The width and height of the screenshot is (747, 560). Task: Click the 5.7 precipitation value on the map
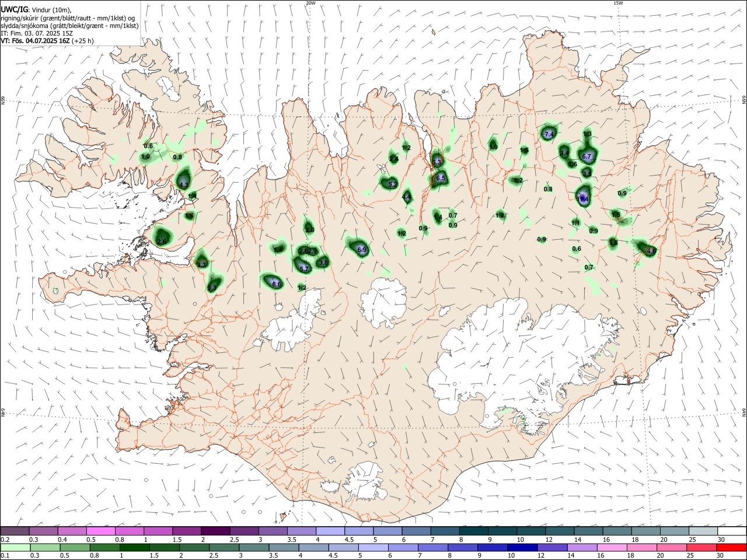point(304,269)
